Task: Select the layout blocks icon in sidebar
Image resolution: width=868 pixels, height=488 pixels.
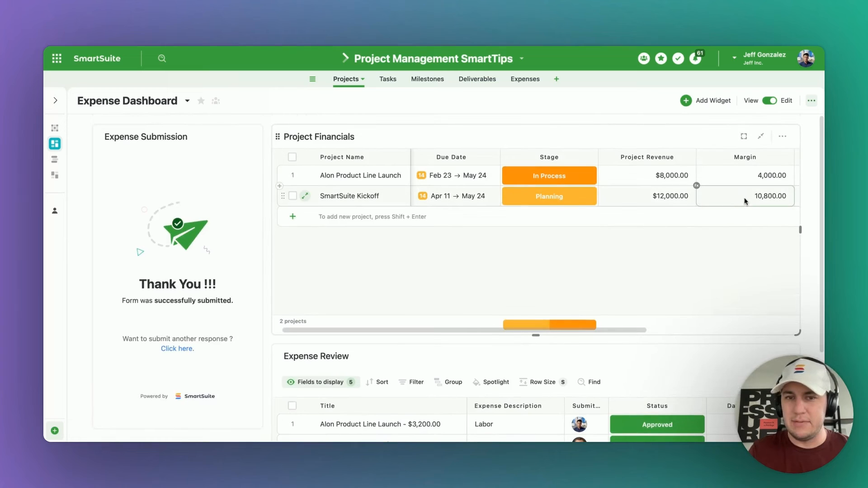Action: tap(55, 175)
